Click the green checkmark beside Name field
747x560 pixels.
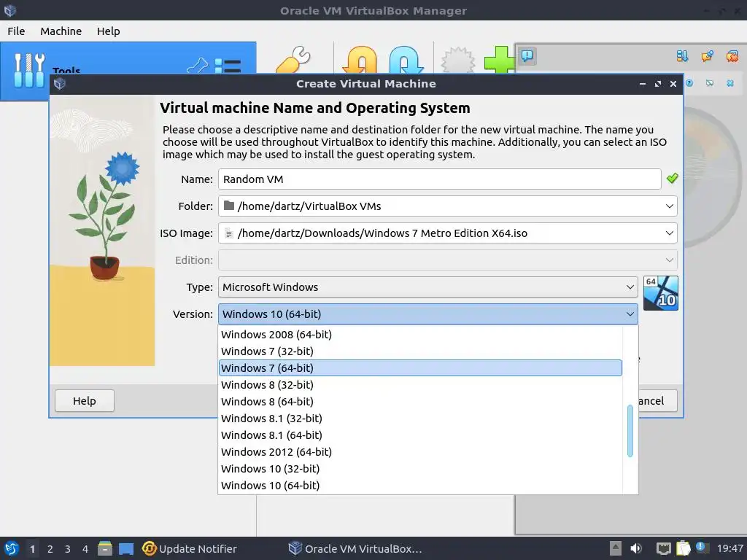(x=672, y=178)
